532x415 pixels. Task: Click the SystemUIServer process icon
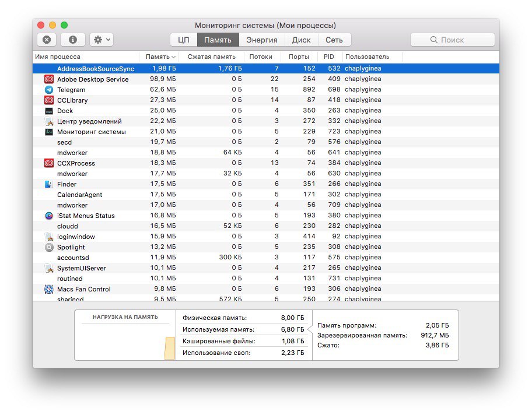coord(49,268)
